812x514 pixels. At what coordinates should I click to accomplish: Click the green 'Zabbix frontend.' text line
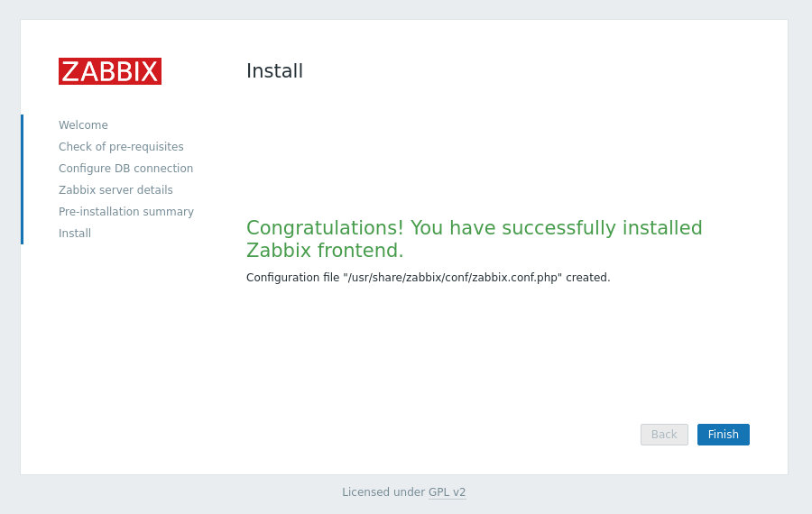pos(325,250)
